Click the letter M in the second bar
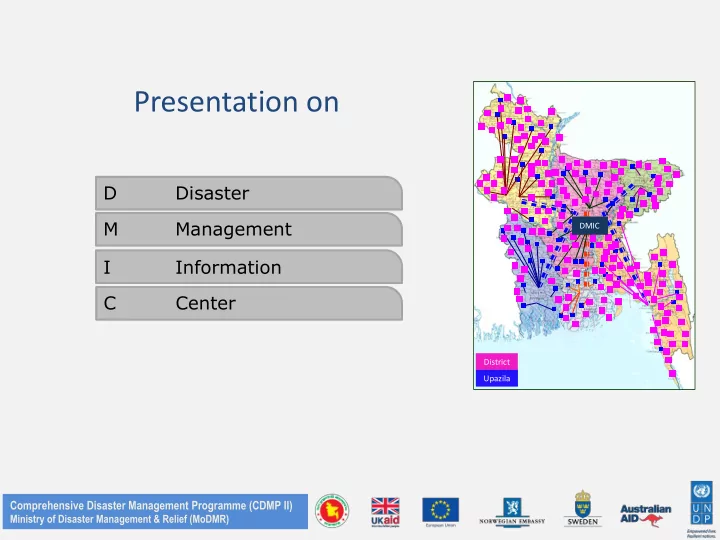The image size is (720, 540). pos(111,229)
